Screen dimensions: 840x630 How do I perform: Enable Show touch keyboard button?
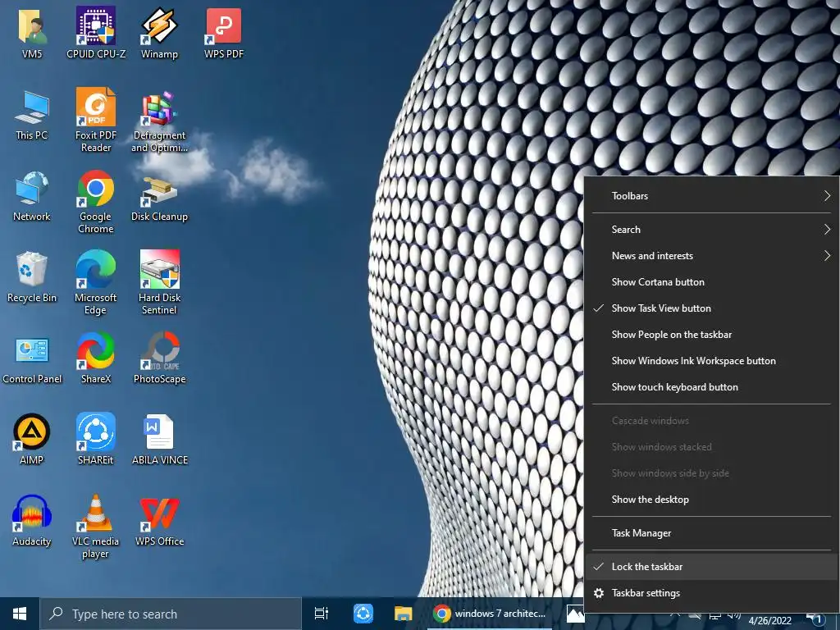[711, 387]
